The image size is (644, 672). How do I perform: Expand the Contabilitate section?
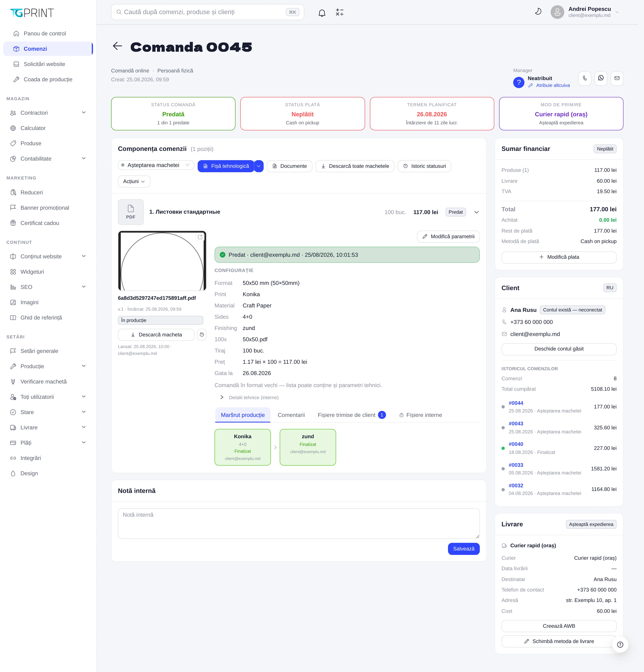tap(48, 159)
